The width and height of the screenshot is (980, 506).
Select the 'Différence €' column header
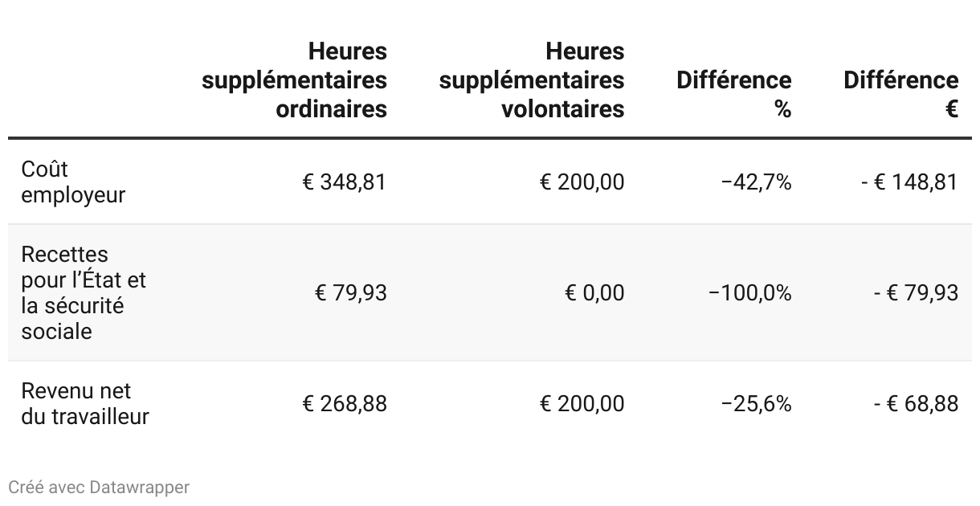(900, 94)
